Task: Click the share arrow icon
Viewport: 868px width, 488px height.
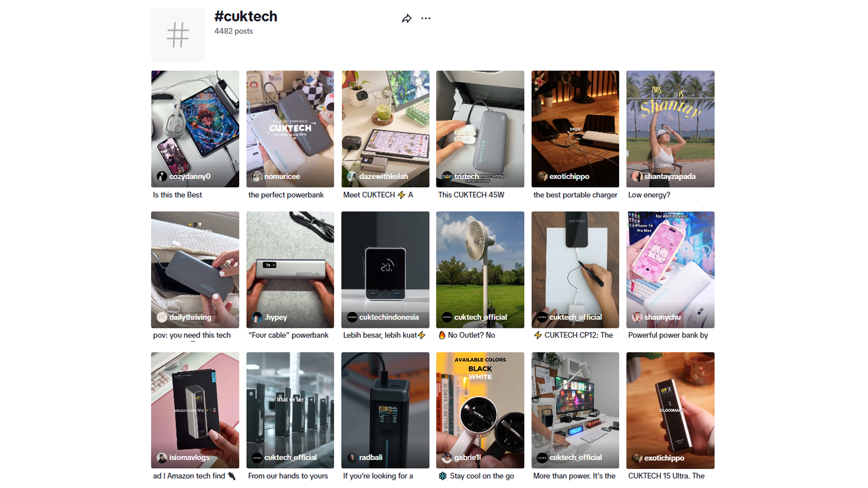Action: click(406, 19)
